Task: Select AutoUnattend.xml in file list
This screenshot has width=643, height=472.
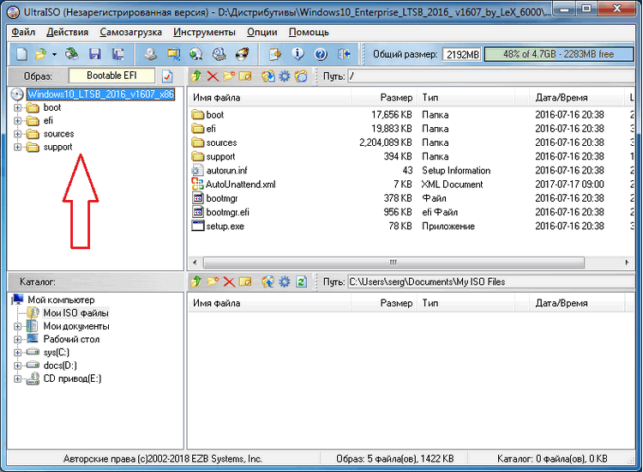Action: pyautogui.click(x=241, y=185)
